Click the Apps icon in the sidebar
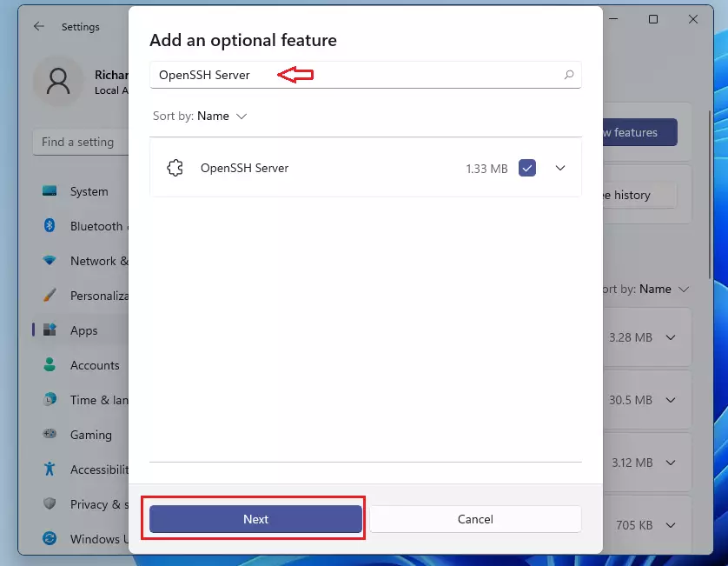728x566 pixels. tap(50, 330)
